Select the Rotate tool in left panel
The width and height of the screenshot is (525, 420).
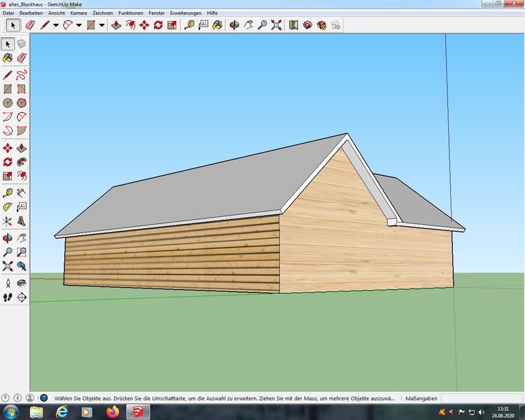[8, 162]
